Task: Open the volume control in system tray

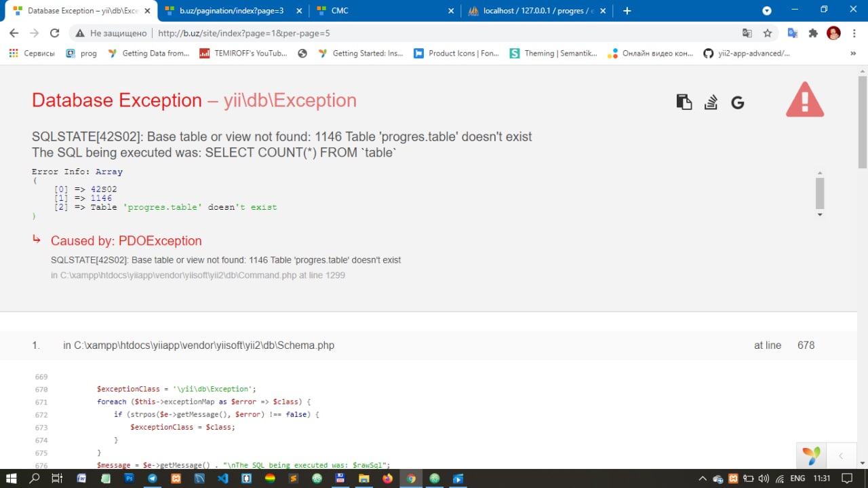Action: [764, 478]
